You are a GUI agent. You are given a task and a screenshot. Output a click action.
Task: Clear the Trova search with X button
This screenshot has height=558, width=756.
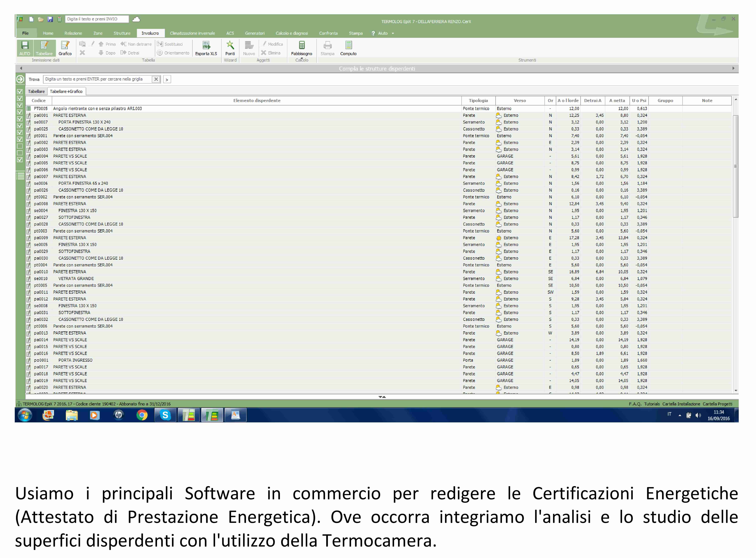click(x=156, y=79)
